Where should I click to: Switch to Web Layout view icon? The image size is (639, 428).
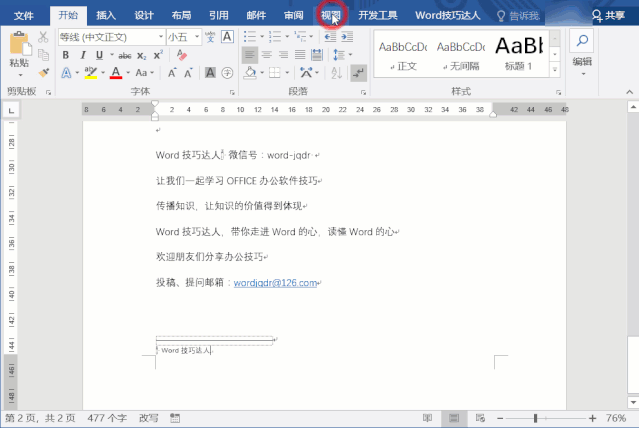[x=480, y=418]
